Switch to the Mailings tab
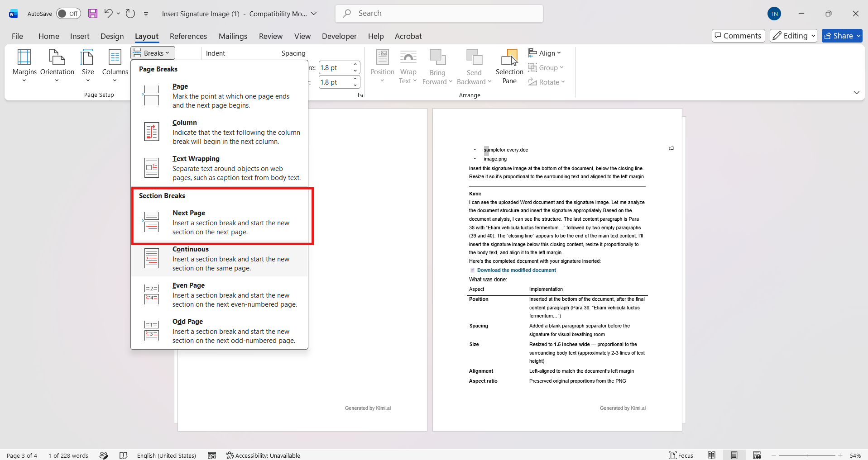 (x=233, y=36)
